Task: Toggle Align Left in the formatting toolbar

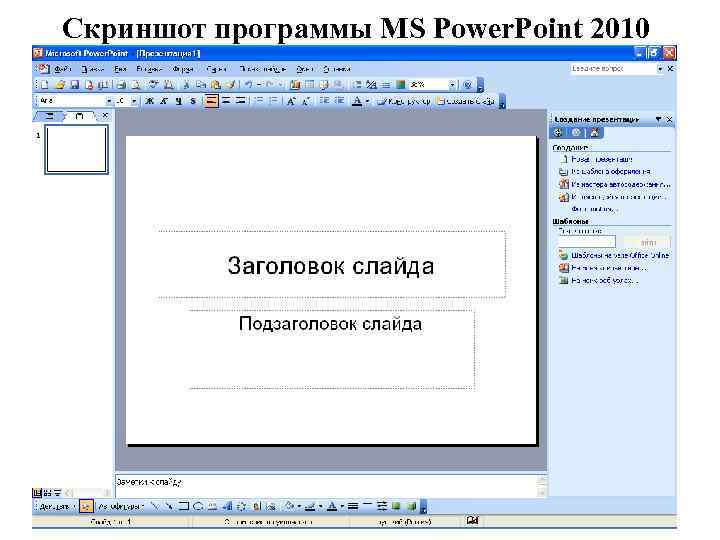Action: click(211, 101)
